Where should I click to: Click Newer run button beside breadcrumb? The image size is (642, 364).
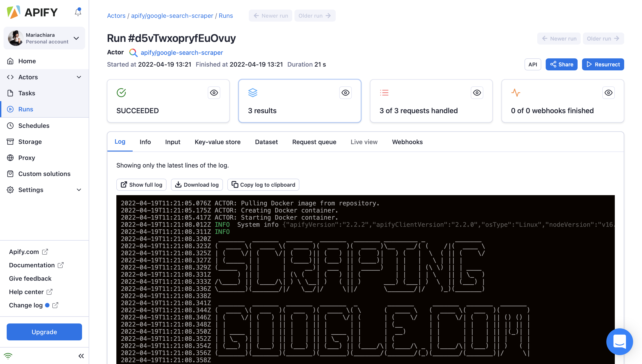pyautogui.click(x=270, y=16)
